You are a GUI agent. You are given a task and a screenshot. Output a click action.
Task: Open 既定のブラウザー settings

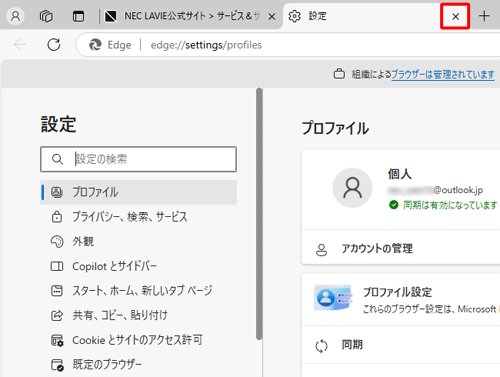point(139,364)
